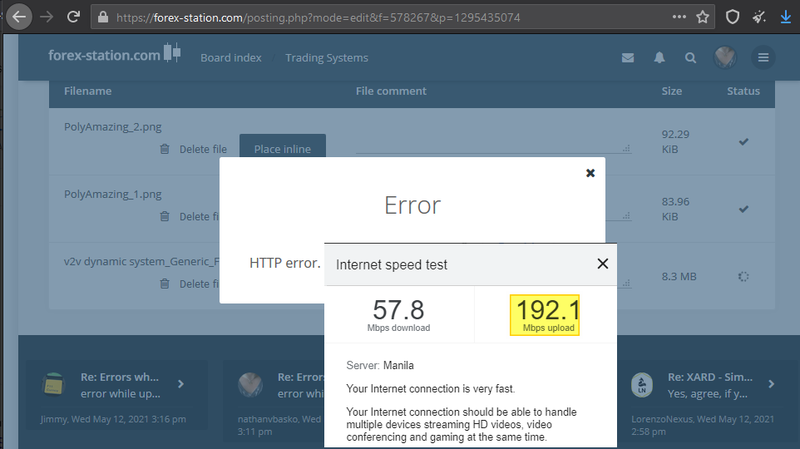
Task: Open the downloads arrow in browser toolbar
Action: pyautogui.click(x=786, y=17)
